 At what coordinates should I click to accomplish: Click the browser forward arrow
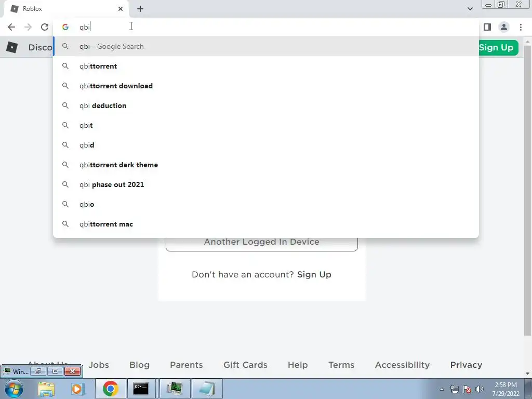pyautogui.click(x=28, y=27)
